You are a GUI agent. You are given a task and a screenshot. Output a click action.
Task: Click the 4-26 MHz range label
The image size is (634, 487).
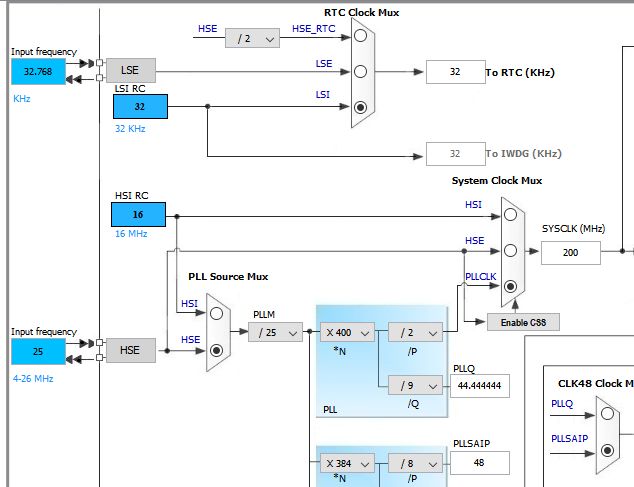click(33, 379)
